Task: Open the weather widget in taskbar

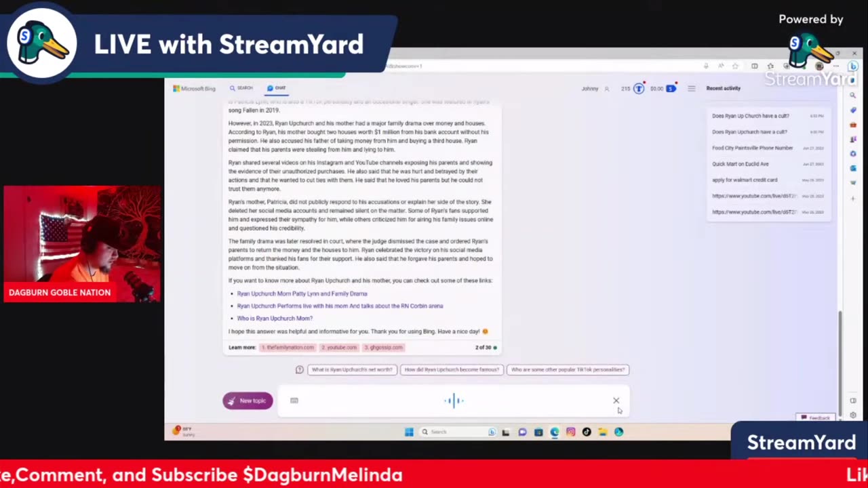Action: point(184,431)
